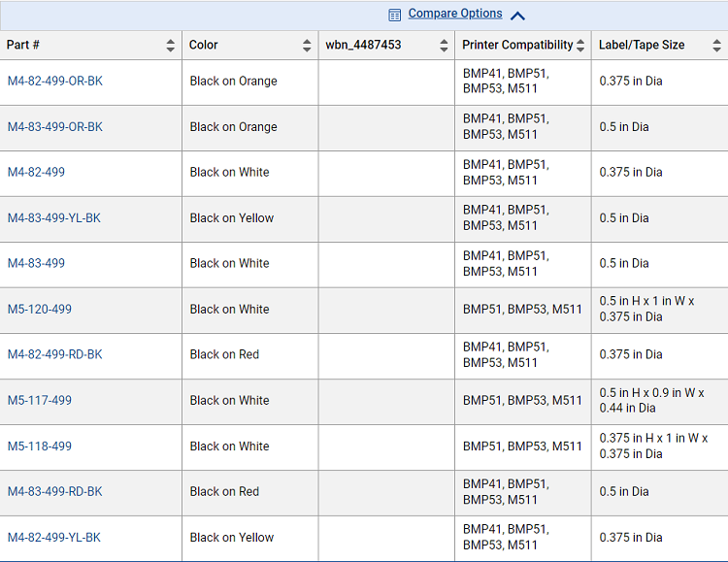Click 0.5 in Dia size for M4-83-499-OR-BK

click(x=624, y=127)
